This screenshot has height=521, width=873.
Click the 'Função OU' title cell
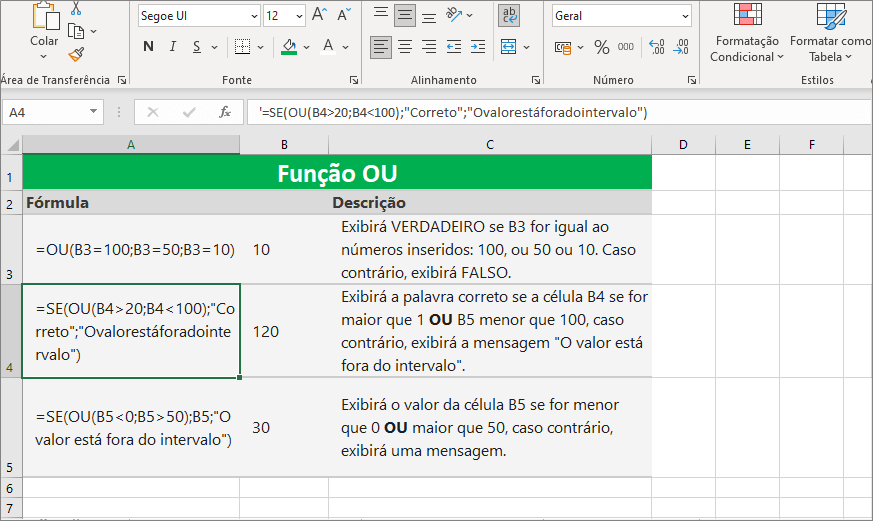(337, 173)
